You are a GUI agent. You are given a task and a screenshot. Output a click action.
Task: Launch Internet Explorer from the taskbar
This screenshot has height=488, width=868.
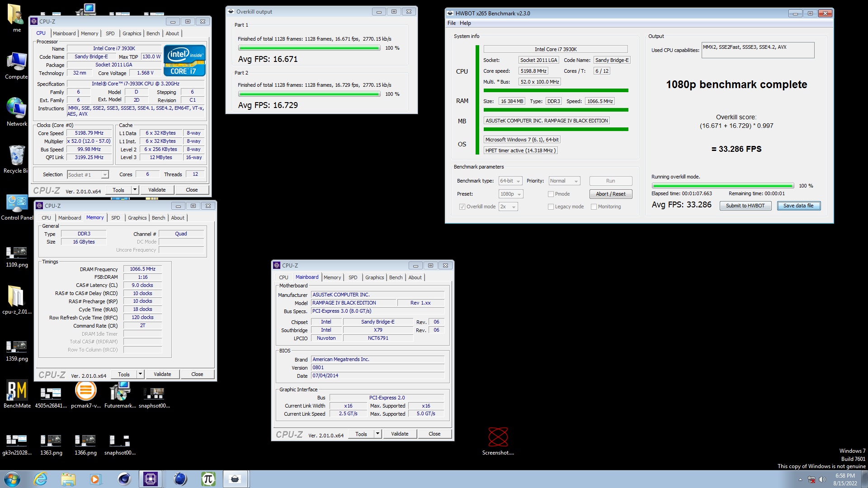41,479
